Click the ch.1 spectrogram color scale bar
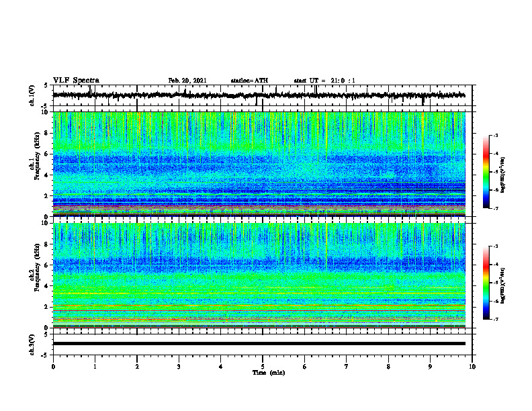The height and width of the screenshot is (411, 532). coord(486,172)
